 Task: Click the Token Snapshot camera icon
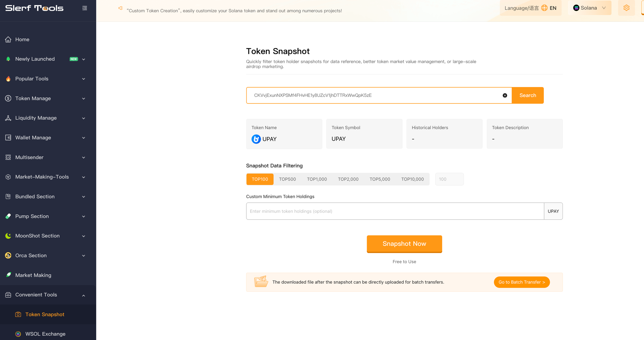pyautogui.click(x=18, y=314)
